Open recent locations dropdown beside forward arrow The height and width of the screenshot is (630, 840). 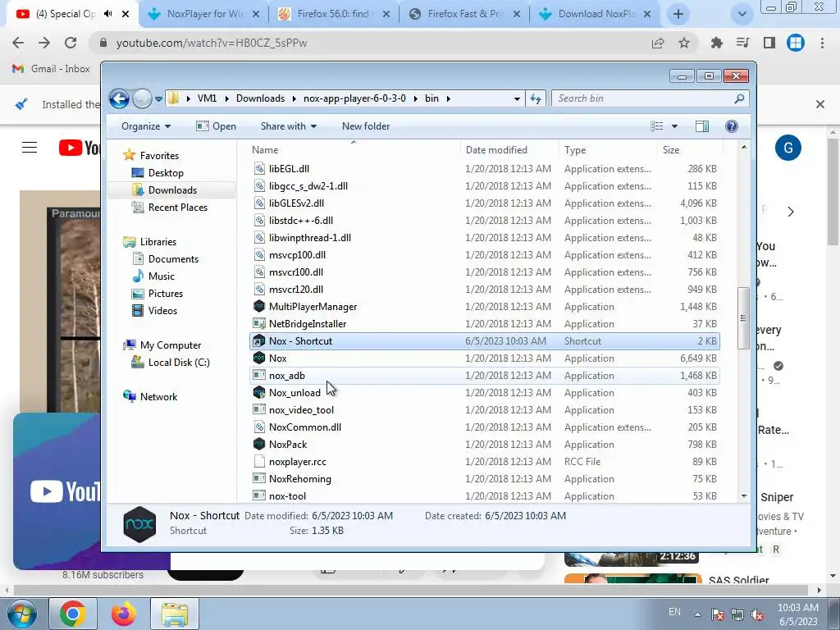(x=158, y=99)
